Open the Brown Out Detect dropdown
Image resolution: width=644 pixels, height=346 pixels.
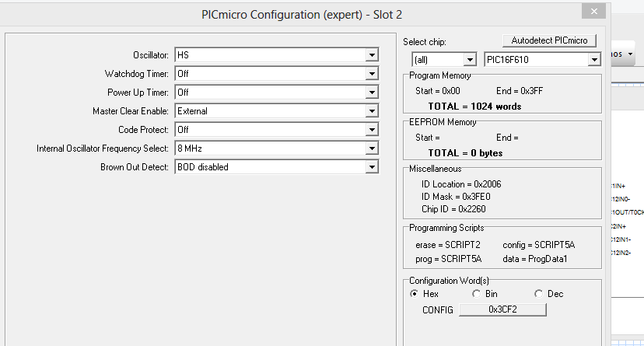click(x=372, y=167)
